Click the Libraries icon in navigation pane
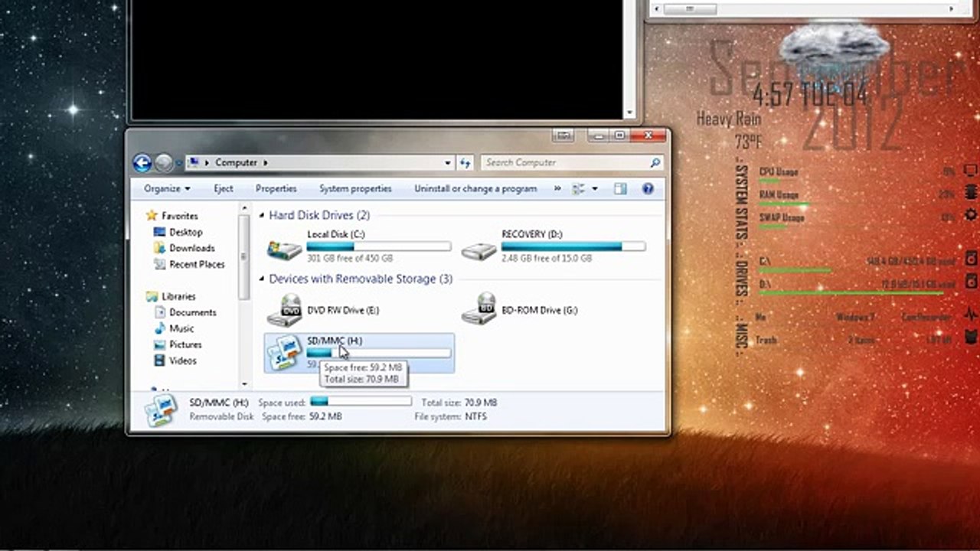This screenshot has width=980, height=551. [x=152, y=296]
